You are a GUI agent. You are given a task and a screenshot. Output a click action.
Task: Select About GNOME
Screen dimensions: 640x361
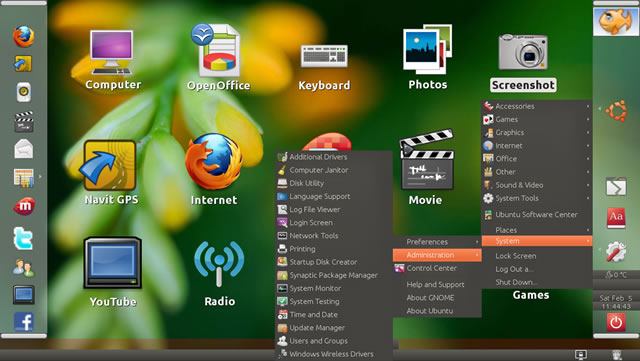(x=437, y=297)
